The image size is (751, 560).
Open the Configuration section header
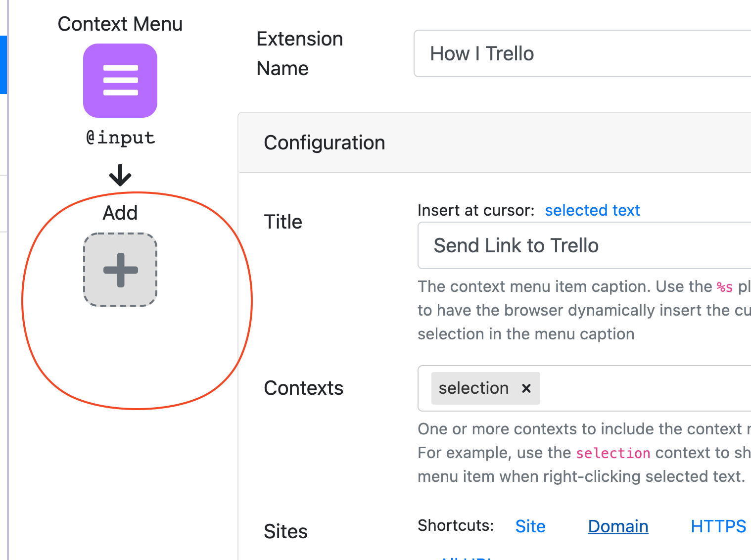coord(325,142)
